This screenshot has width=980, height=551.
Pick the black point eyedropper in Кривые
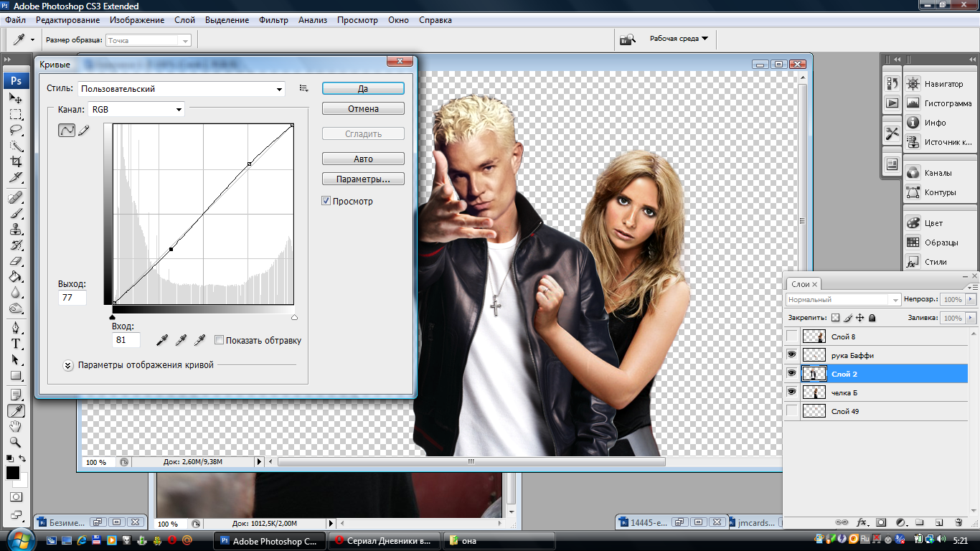click(163, 339)
